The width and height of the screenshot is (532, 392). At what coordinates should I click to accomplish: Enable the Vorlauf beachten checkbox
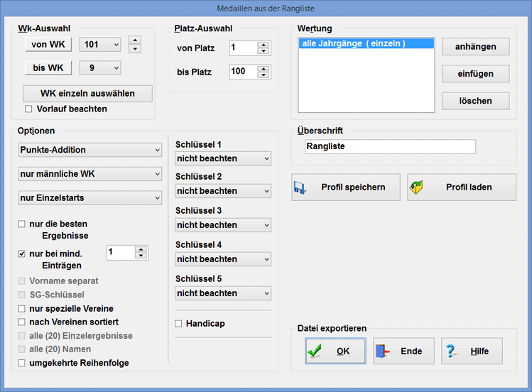tap(29, 109)
